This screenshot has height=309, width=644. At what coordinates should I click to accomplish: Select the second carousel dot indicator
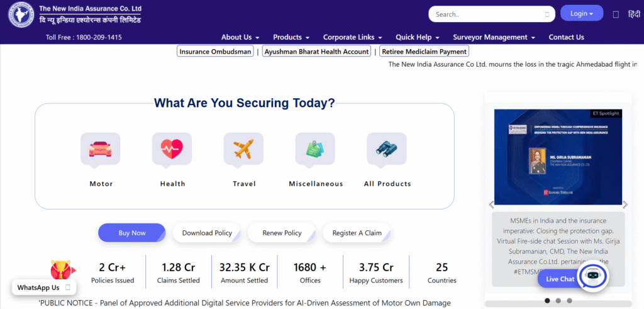click(x=558, y=300)
